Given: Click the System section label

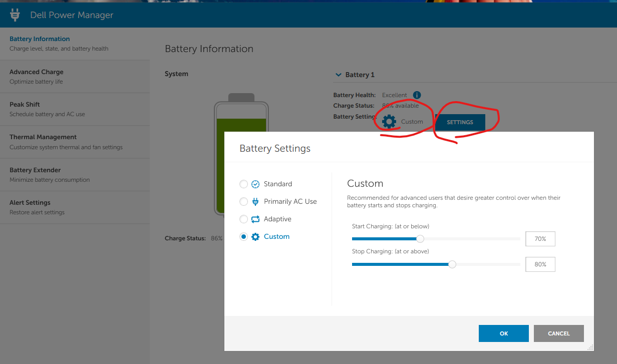Looking at the screenshot, I should 176,74.
